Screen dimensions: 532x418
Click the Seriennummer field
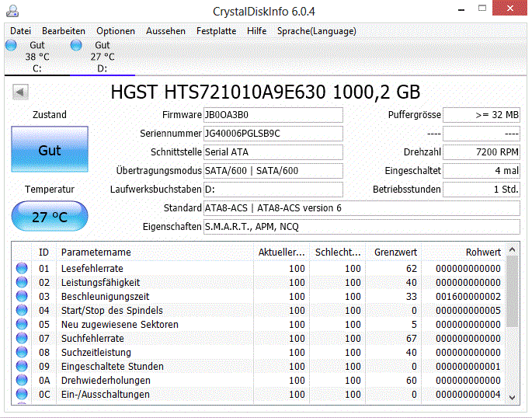(273, 134)
